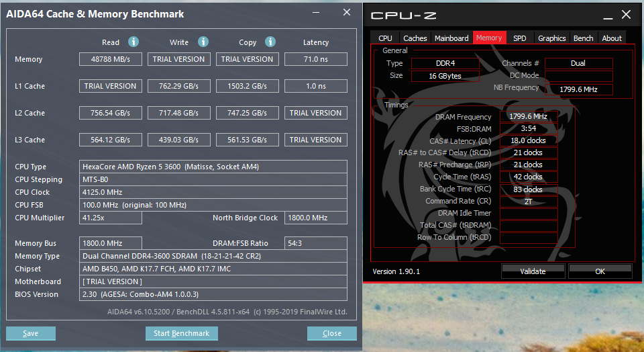644x352 pixels.
Task: Click the L3 Cache Read value 564.12 GB/s
Action: pyautogui.click(x=111, y=140)
